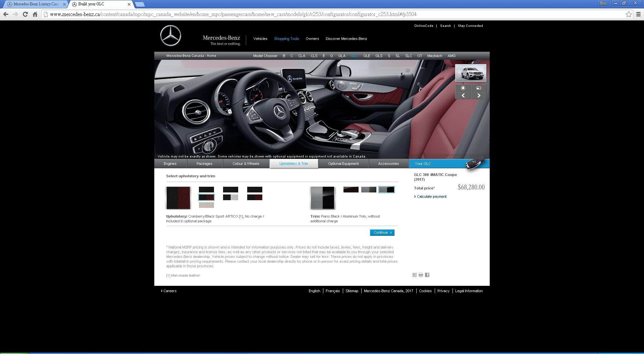The height and width of the screenshot is (354, 644).
Task: Open the Packages tab
Action: pyautogui.click(x=204, y=164)
